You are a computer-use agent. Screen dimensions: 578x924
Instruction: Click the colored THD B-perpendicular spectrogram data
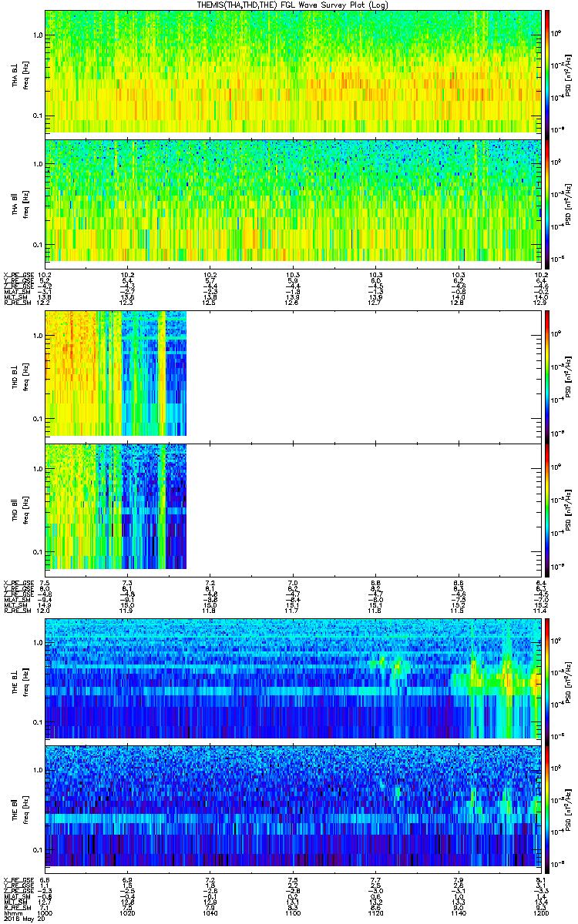[x=116, y=373]
